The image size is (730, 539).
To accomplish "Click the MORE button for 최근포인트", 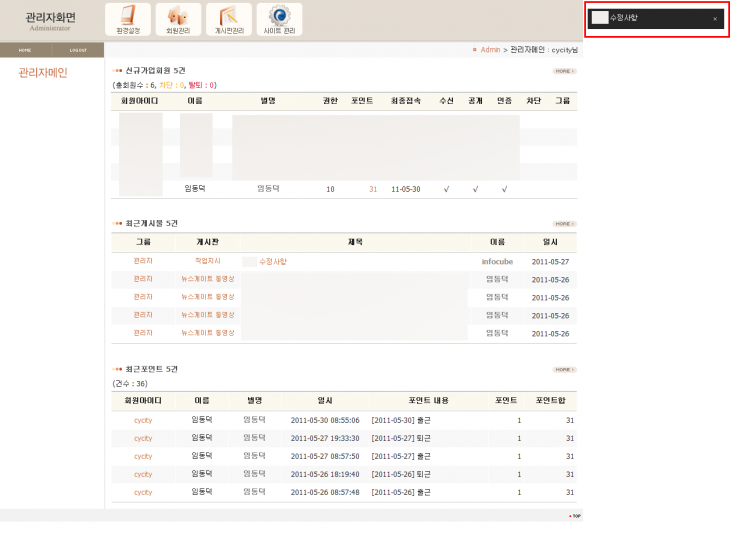I will [564, 370].
